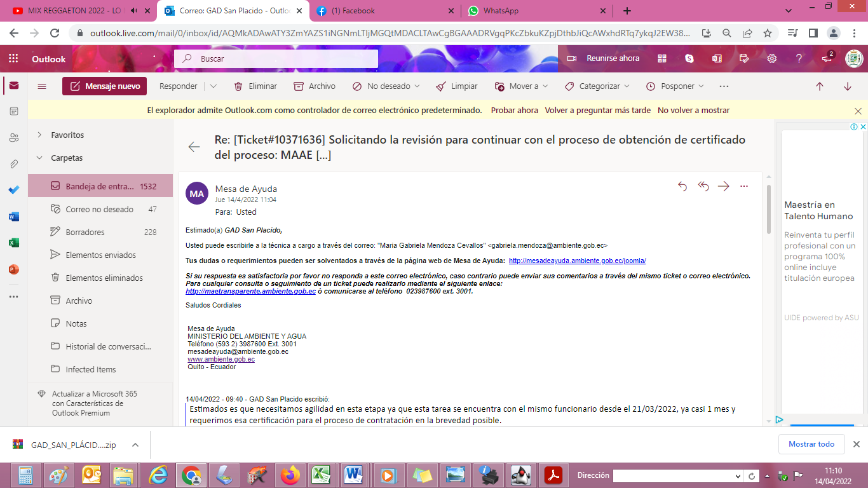The image size is (868, 488).
Task: Switch to the WhatsApp browser tab
Action: pyautogui.click(x=500, y=11)
